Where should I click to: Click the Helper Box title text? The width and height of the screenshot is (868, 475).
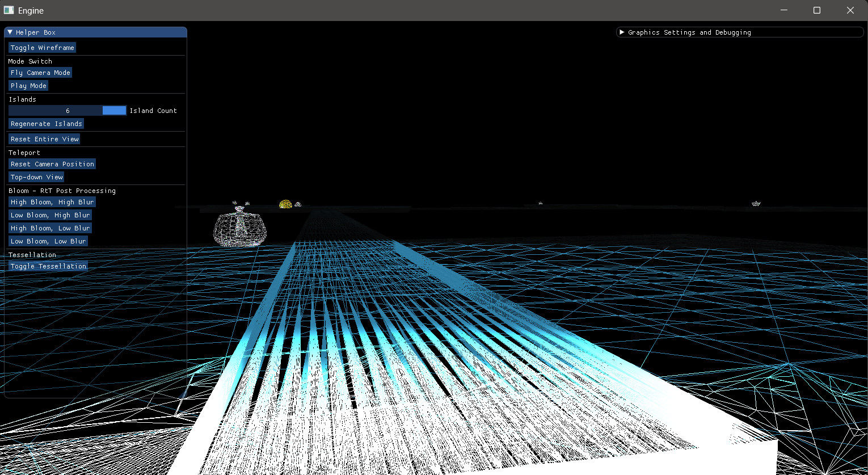click(36, 32)
